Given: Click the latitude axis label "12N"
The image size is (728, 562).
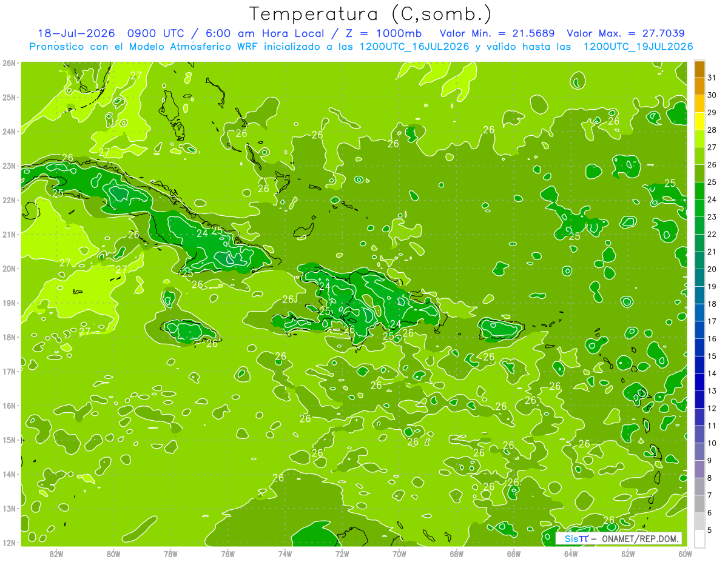Looking at the screenshot, I should (x=9, y=543).
